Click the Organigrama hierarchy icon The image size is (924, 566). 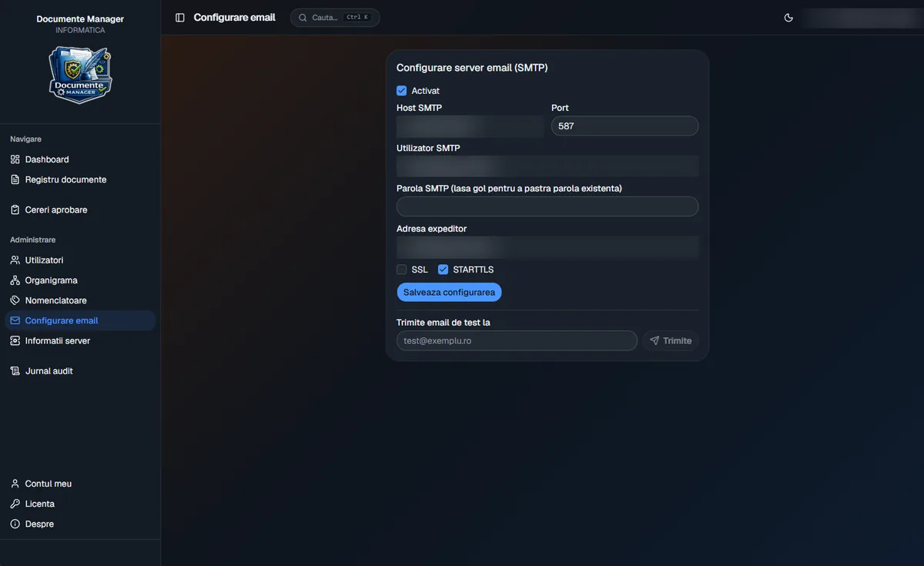(x=15, y=280)
